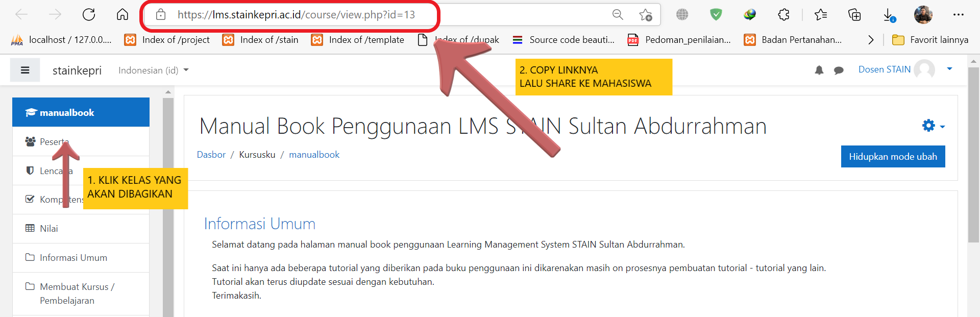Screen dimensions: 980x317
Task: Open the browser collections icon
Action: 854,15
